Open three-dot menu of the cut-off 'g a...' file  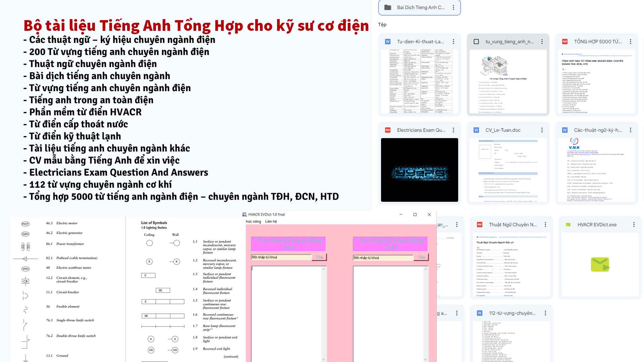pyautogui.click(x=457, y=313)
